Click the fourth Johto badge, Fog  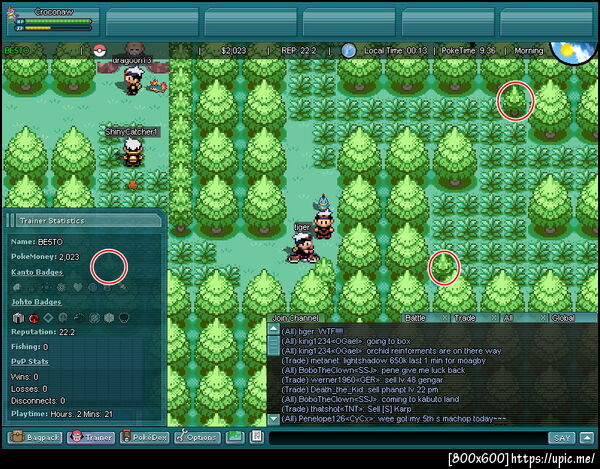pos(63,318)
